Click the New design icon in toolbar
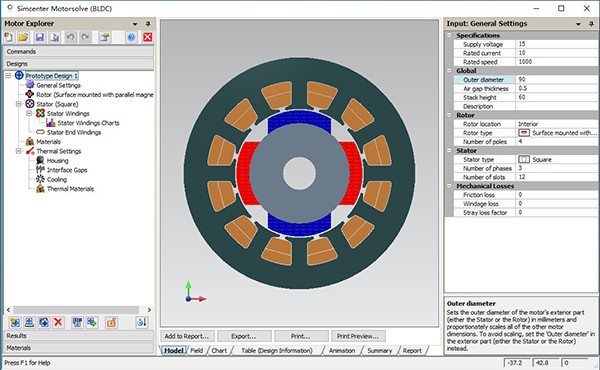The height and width of the screenshot is (370, 600). (x=8, y=37)
